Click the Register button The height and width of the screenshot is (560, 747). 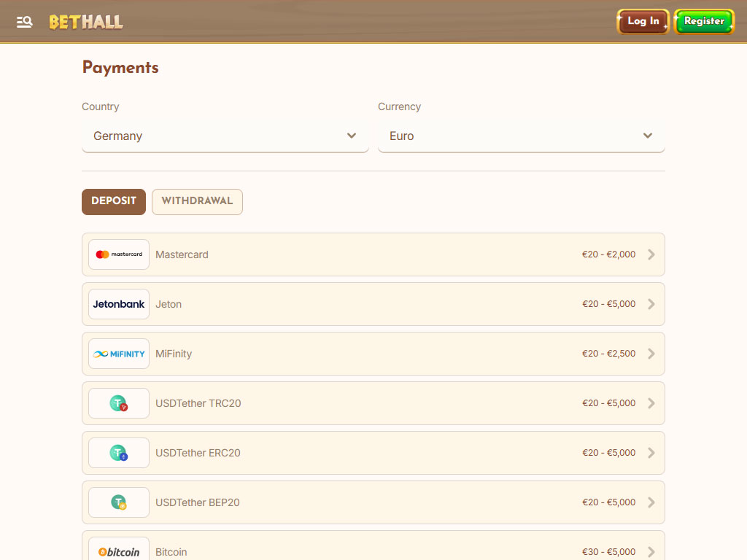click(x=704, y=21)
